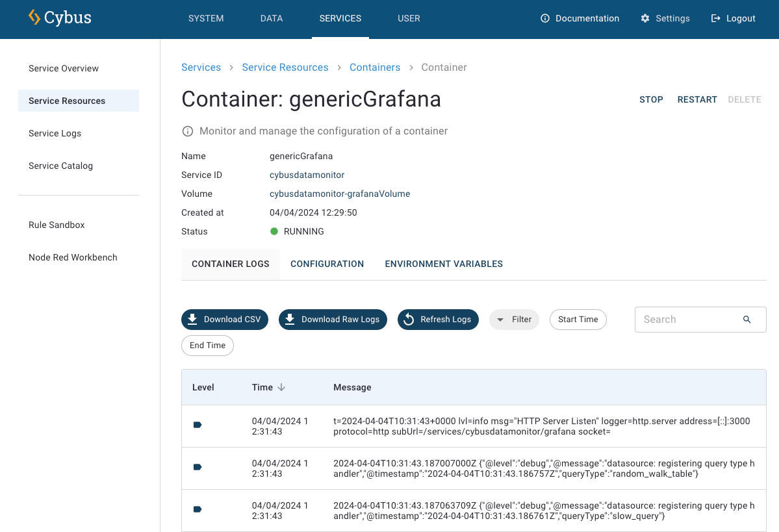Click into the log Search field
Screen dimensions: 779x532
tap(689, 320)
